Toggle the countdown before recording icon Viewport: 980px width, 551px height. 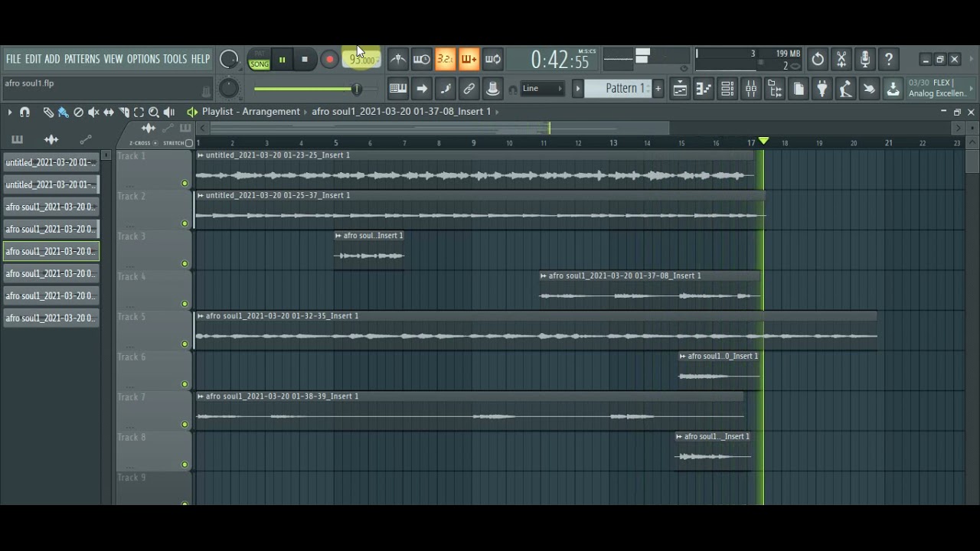point(446,59)
